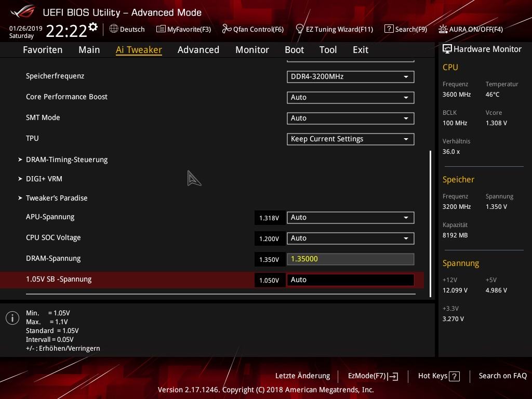The height and width of the screenshot is (399, 532).
Task: Click the EzMode exit arrow icon
Action: [393, 376]
